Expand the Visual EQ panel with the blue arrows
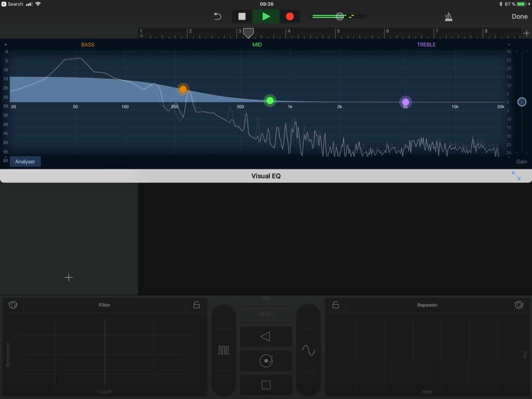This screenshot has height=399, width=532. (x=516, y=176)
